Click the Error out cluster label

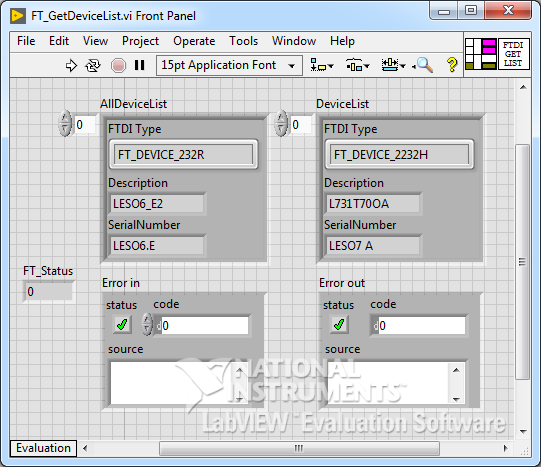342,283
